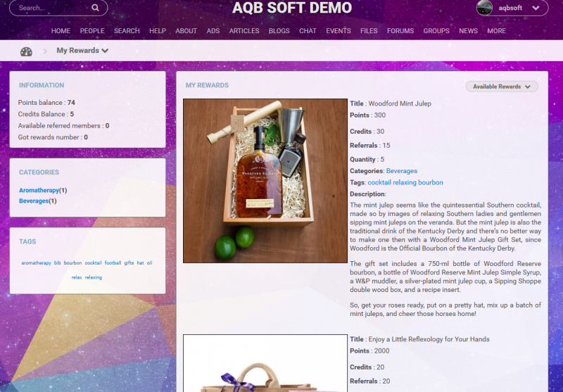563x392 pixels.
Task: Open Beverages link in Woodford reward details
Action: pos(401,171)
